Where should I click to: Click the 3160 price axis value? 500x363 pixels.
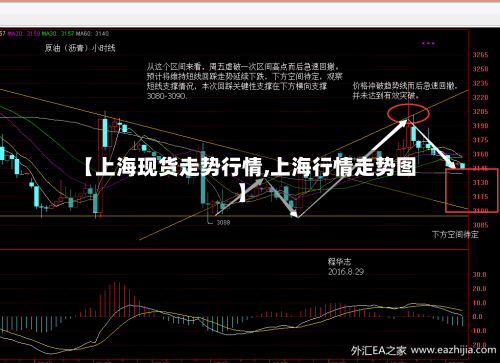(480, 154)
